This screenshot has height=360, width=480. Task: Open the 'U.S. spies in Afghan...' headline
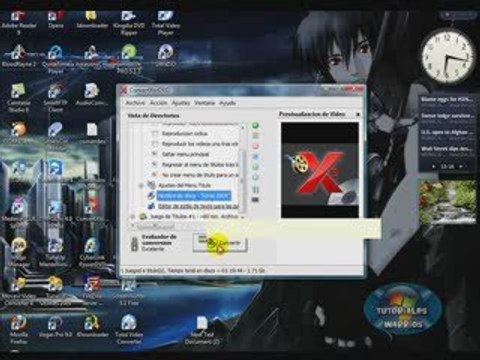[447, 132]
